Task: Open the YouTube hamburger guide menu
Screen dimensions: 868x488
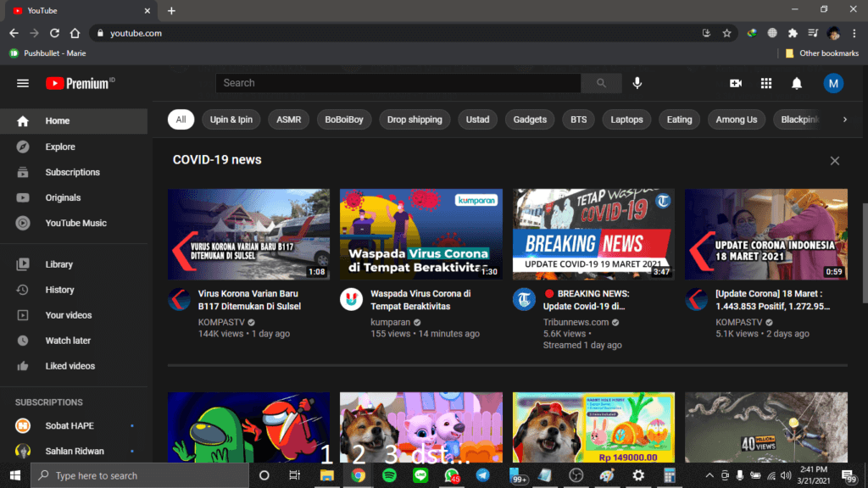Action: pos(23,84)
